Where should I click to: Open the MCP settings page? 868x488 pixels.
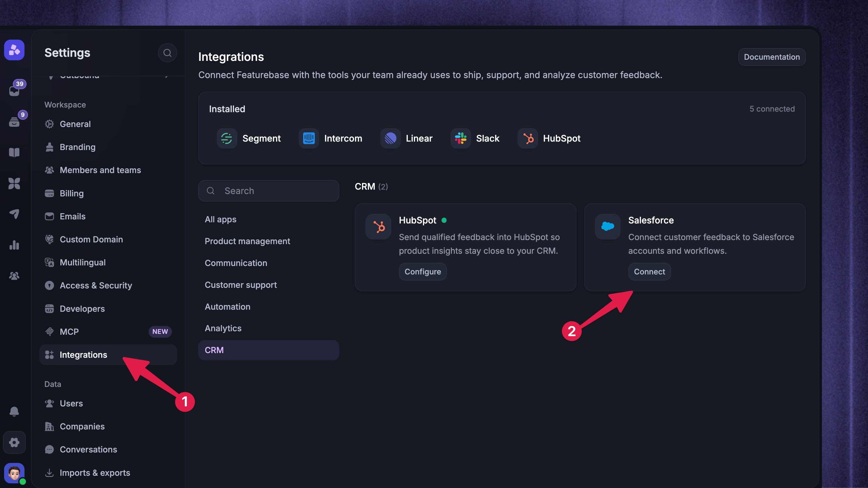point(108,332)
